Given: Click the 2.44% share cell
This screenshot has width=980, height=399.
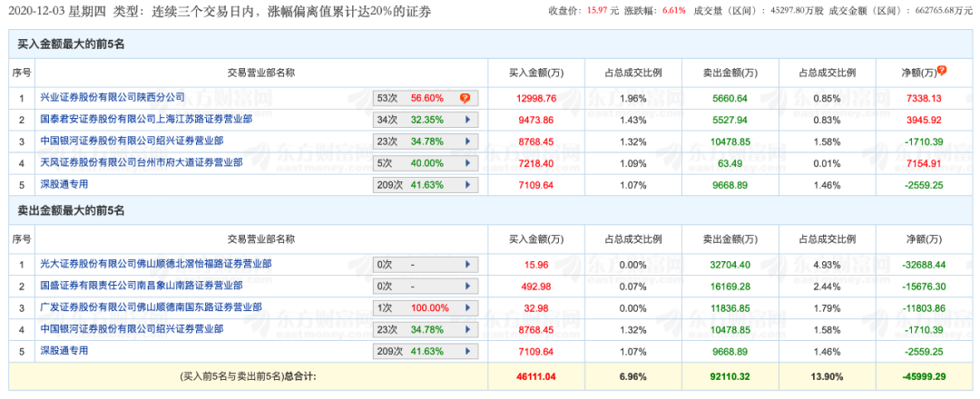Looking at the screenshot, I should click(x=828, y=287).
